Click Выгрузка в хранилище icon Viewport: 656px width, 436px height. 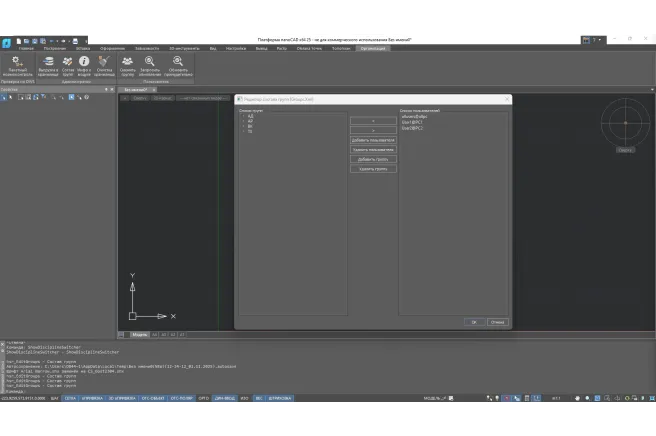pos(48,66)
